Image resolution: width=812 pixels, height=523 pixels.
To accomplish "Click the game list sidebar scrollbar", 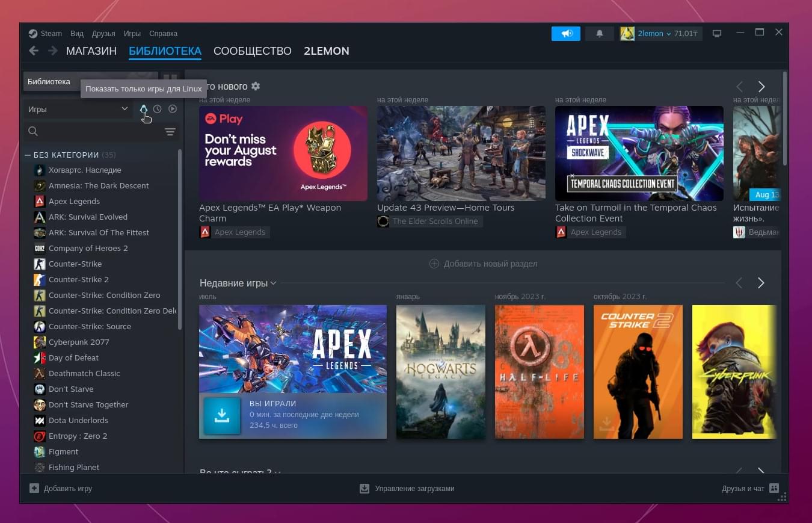I will [180, 240].
